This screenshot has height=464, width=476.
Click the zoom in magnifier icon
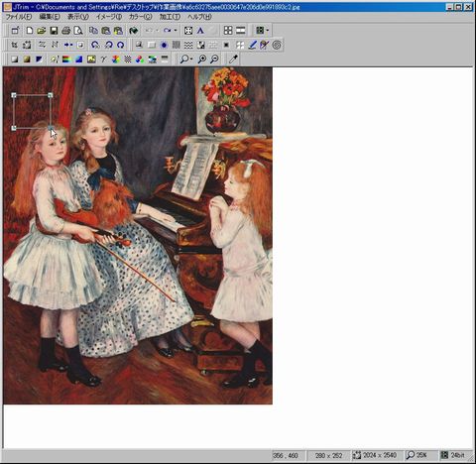point(201,59)
